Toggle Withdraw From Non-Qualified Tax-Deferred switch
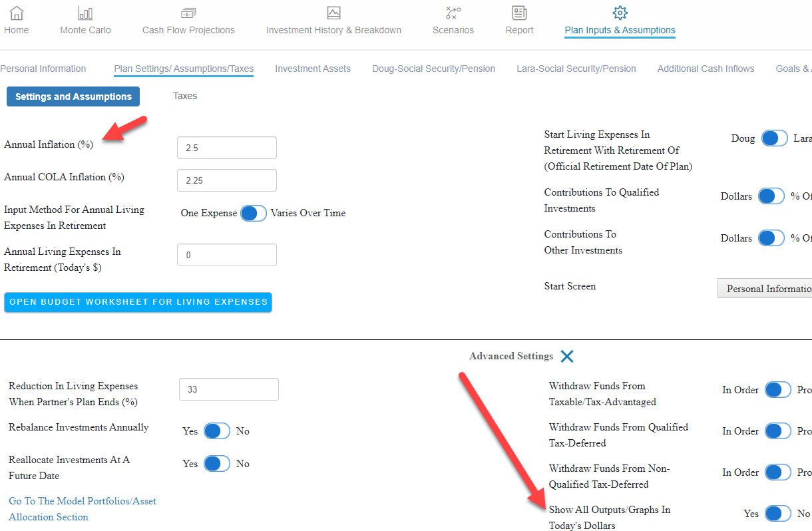This screenshot has width=812, height=531. [x=778, y=472]
